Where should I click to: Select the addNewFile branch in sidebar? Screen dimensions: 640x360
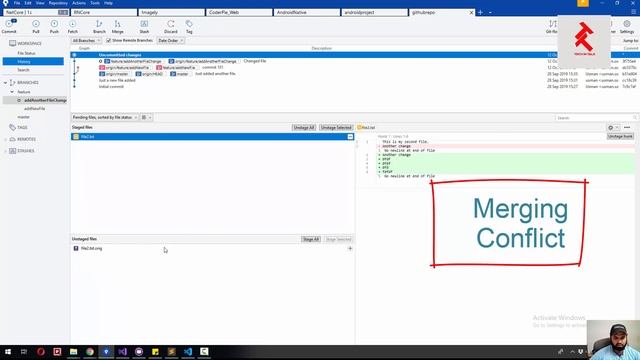(34, 109)
